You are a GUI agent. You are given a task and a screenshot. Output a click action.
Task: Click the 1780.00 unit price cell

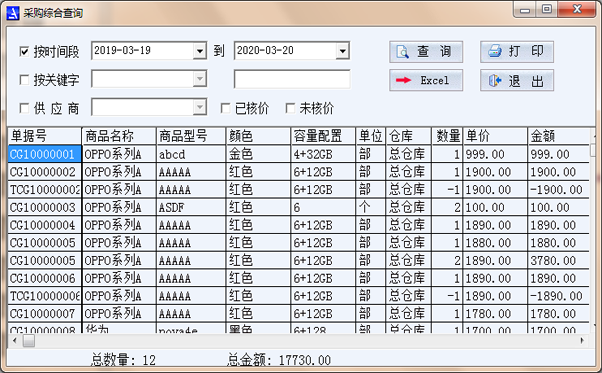[x=495, y=314]
